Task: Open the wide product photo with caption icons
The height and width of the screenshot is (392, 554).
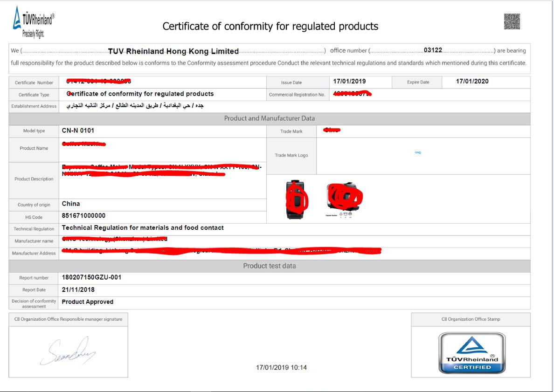Action: (343, 199)
